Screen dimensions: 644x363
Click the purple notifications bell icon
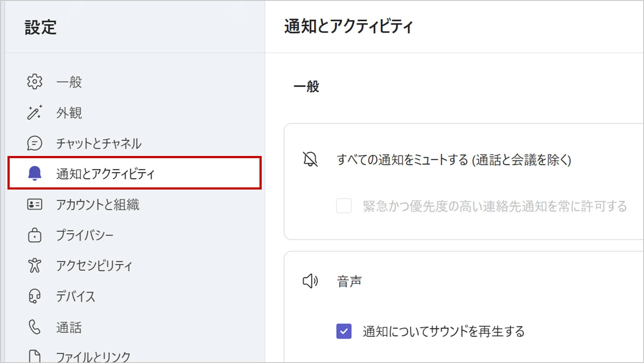point(34,174)
